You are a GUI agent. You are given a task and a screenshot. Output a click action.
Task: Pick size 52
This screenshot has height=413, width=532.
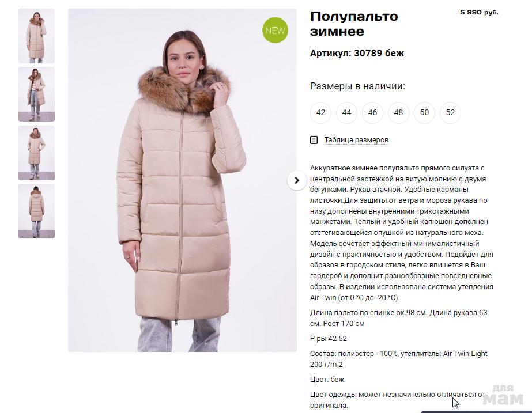[x=450, y=112]
